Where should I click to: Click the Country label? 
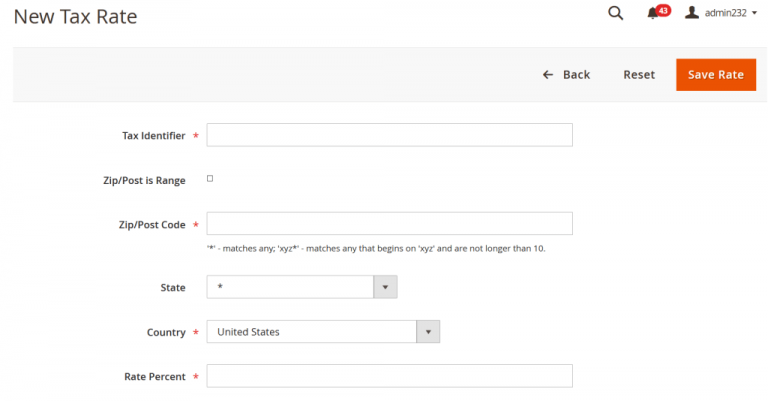pos(166,332)
